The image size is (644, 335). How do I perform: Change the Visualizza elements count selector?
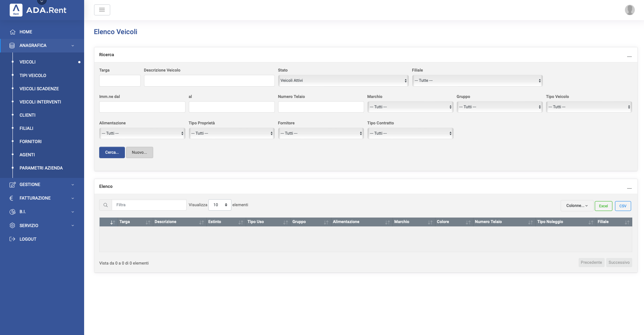[220, 205]
